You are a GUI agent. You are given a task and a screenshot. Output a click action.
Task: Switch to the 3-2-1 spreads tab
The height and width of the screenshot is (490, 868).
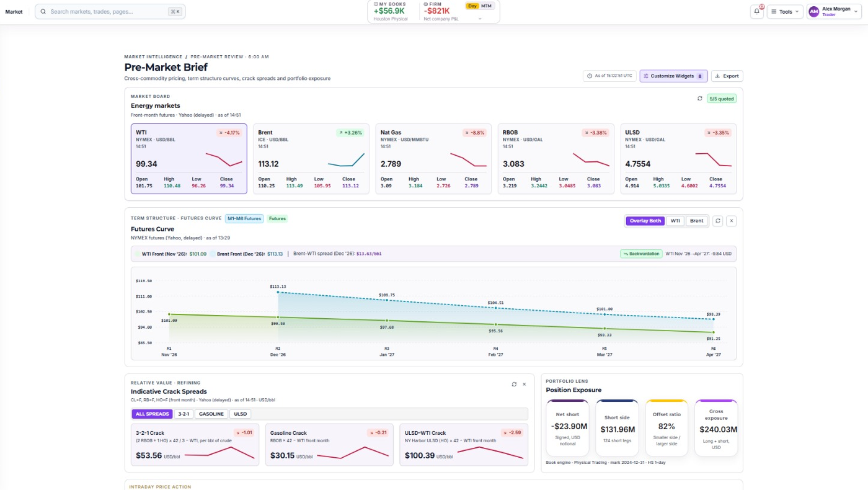(184, 414)
